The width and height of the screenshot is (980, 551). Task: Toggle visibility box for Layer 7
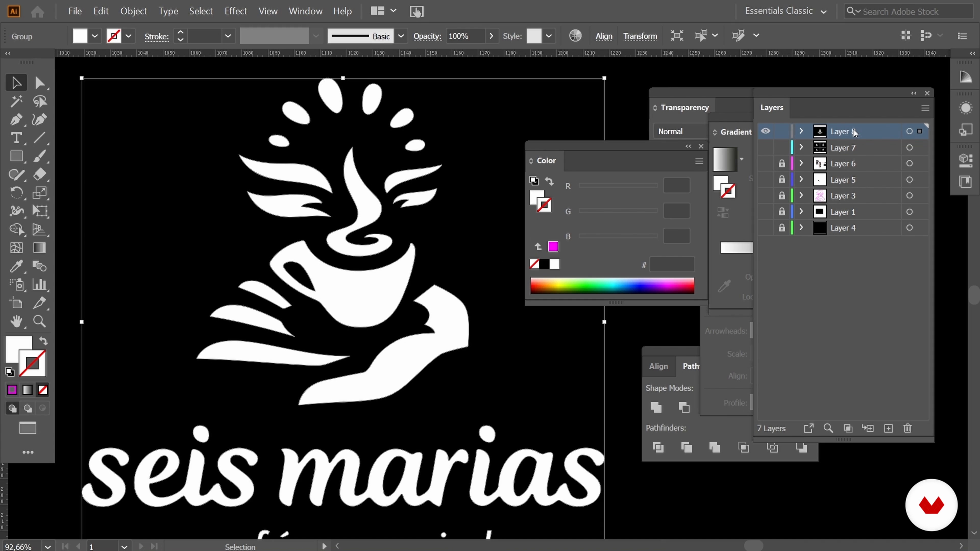765,147
